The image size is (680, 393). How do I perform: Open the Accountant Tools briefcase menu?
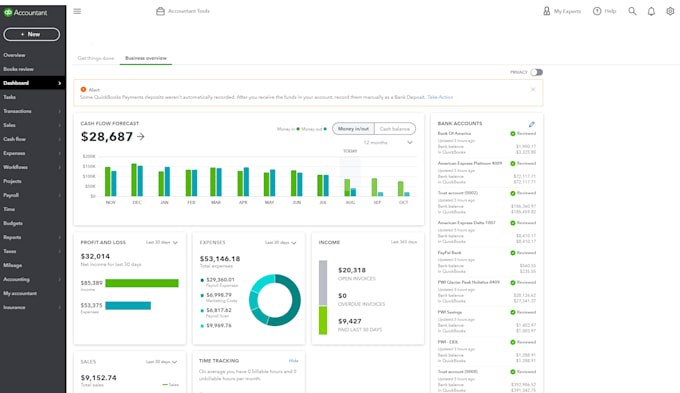click(183, 11)
